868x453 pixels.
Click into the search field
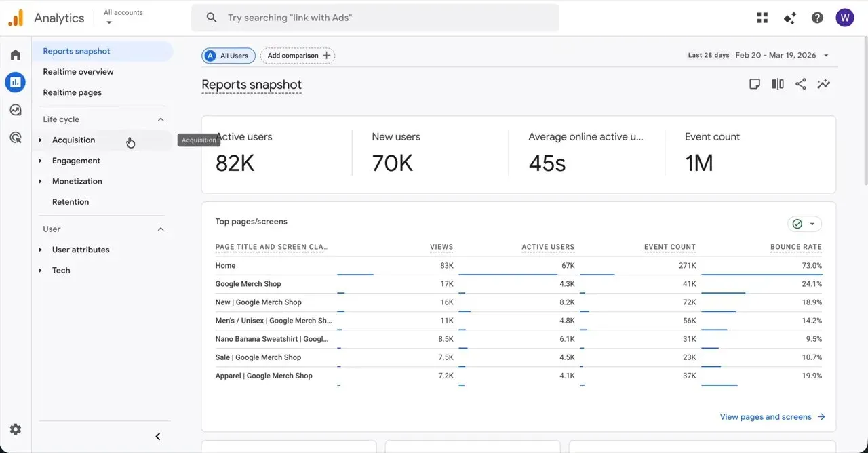375,18
